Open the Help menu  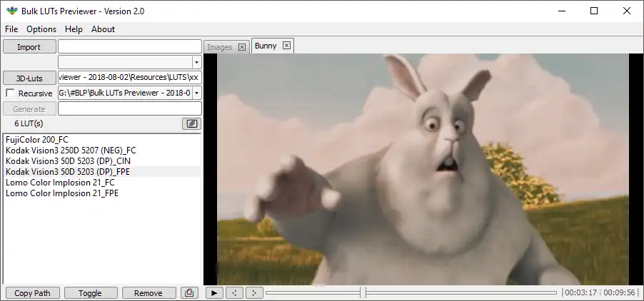pyautogui.click(x=74, y=29)
